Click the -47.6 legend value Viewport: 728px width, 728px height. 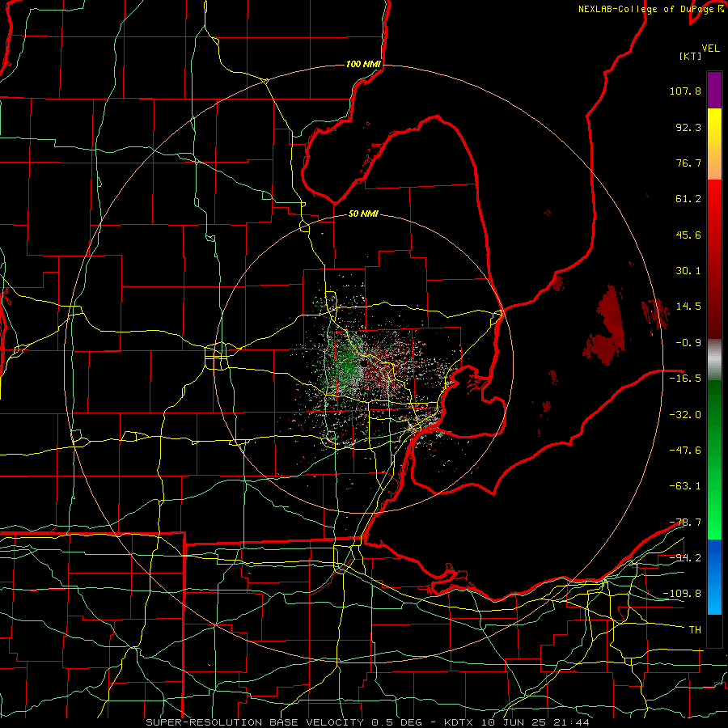[x=685, y=451]
